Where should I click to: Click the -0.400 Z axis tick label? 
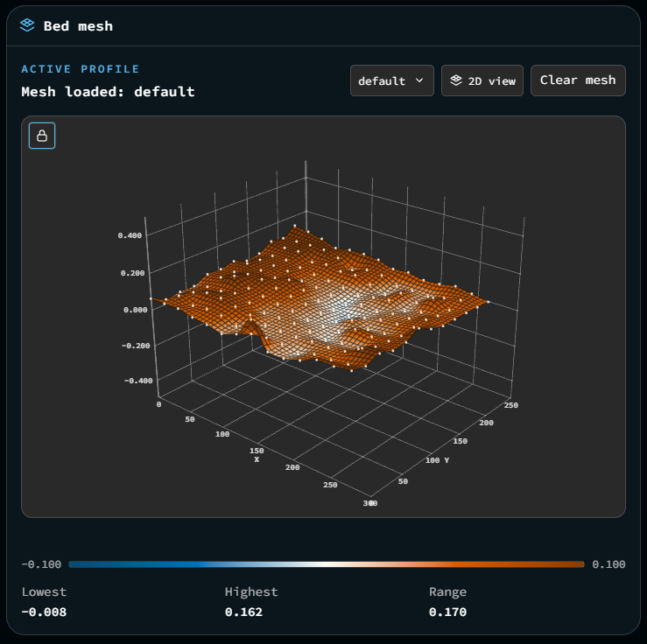(x=137, y=381)
